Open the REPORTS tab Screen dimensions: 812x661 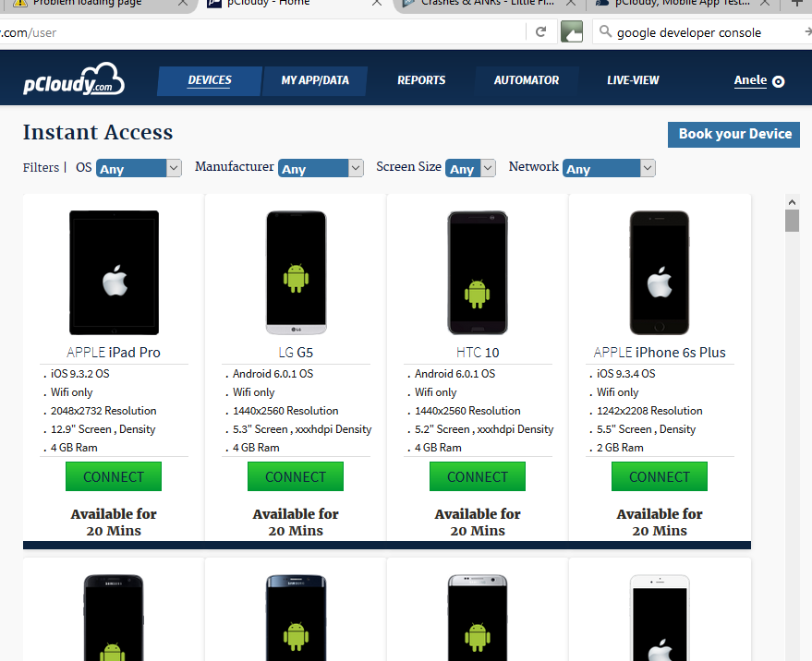click(421, 80)
